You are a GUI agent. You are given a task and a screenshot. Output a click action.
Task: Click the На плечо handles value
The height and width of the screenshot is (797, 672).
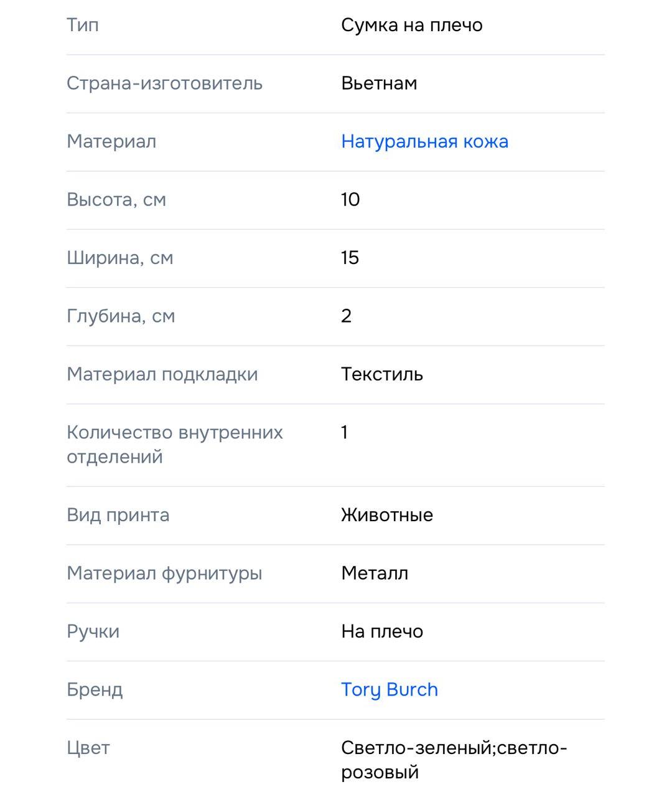coord(382,631)
